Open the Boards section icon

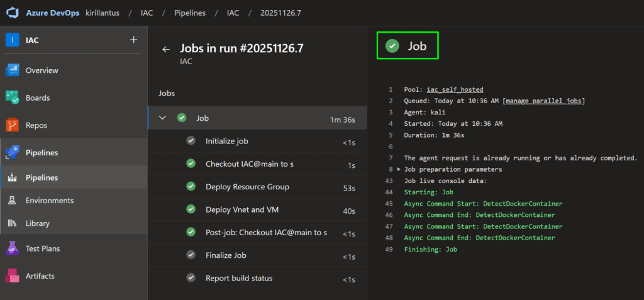13,98
